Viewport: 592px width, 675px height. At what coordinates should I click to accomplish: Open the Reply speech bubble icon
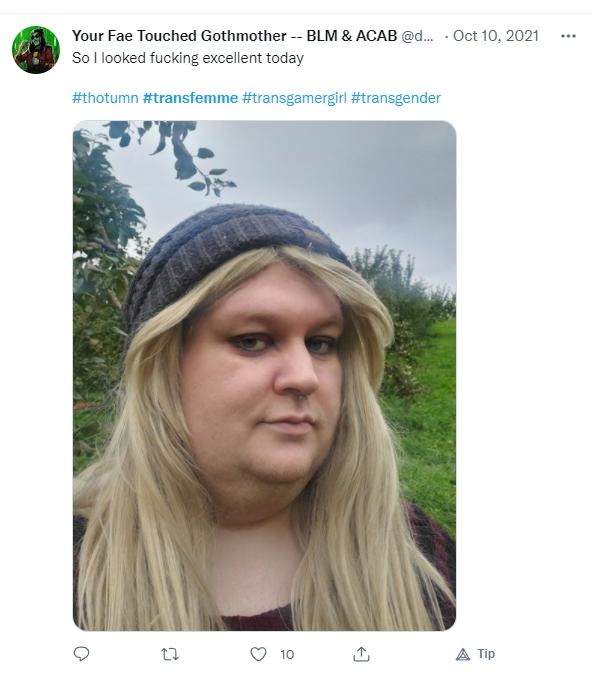(81, 654)
